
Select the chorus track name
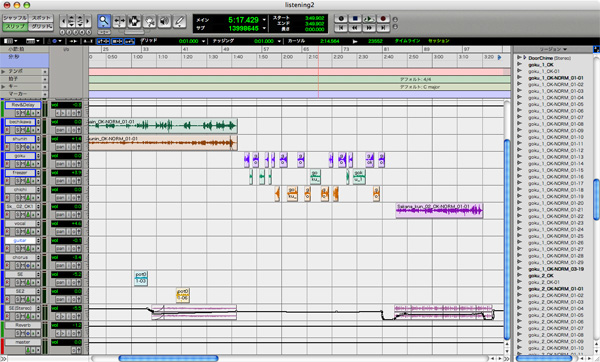coord(20,258)
